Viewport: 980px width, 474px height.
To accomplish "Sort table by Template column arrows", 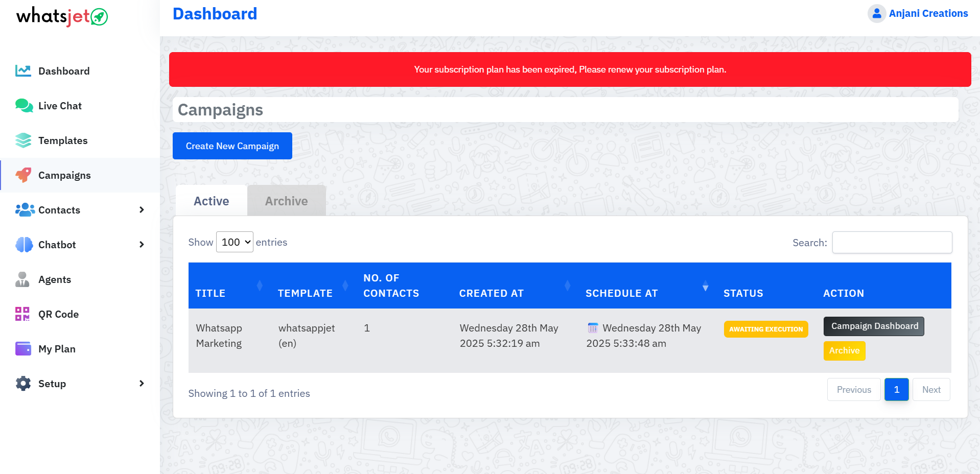I will point(345,286).
